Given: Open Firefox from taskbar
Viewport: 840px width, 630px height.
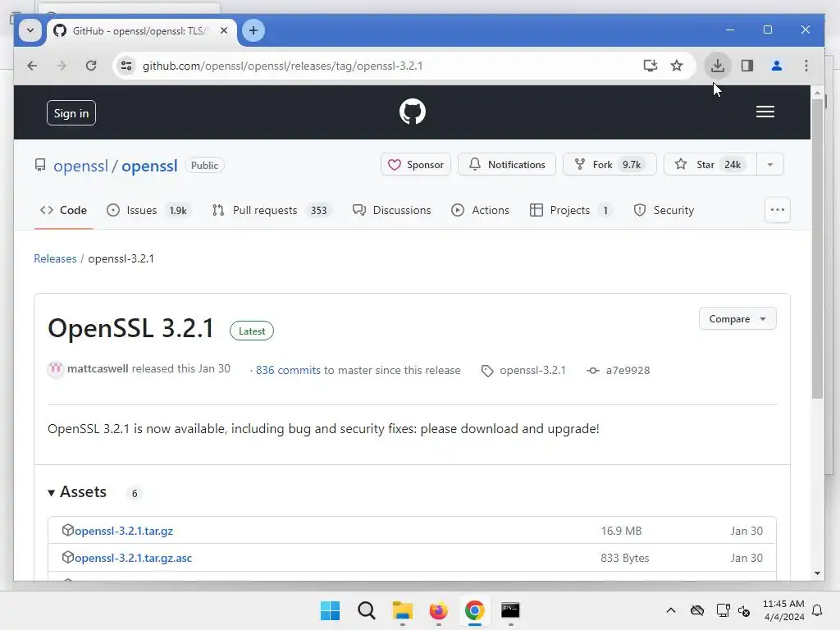Looking at the screenshot, I should click(438, 610).
